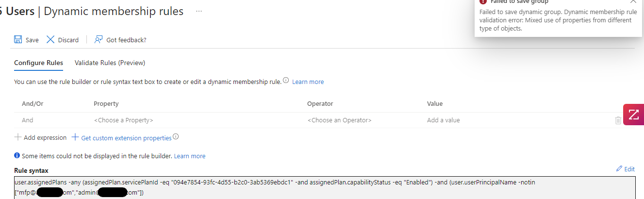Click the Got feedback person icon
This screenshot has width=644, height=199.
99,40
